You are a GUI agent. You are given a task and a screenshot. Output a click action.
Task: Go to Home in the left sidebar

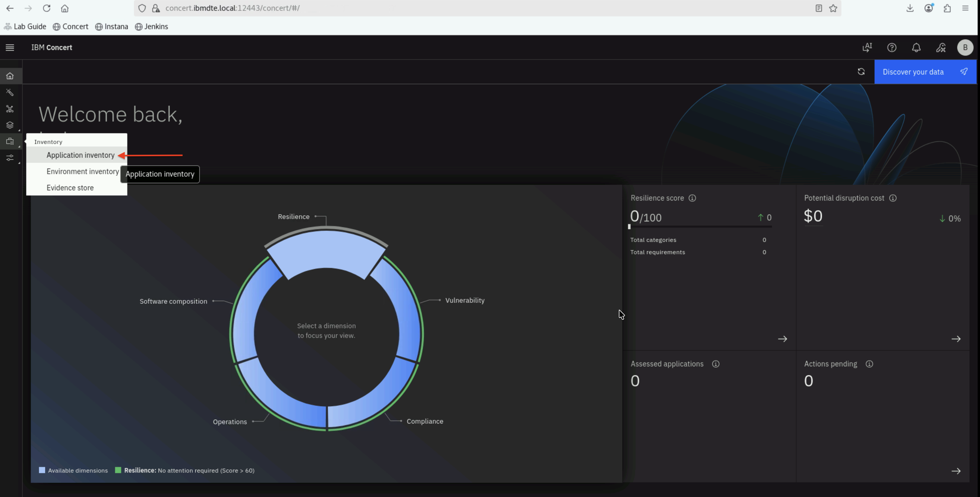tap(10, 76)
